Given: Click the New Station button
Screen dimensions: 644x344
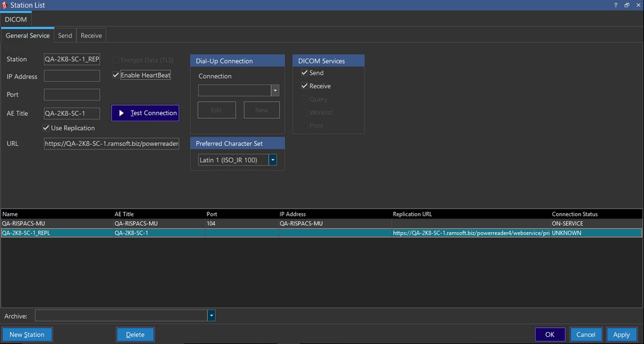Looking at the screenshot, I should [x=27, y=335].
